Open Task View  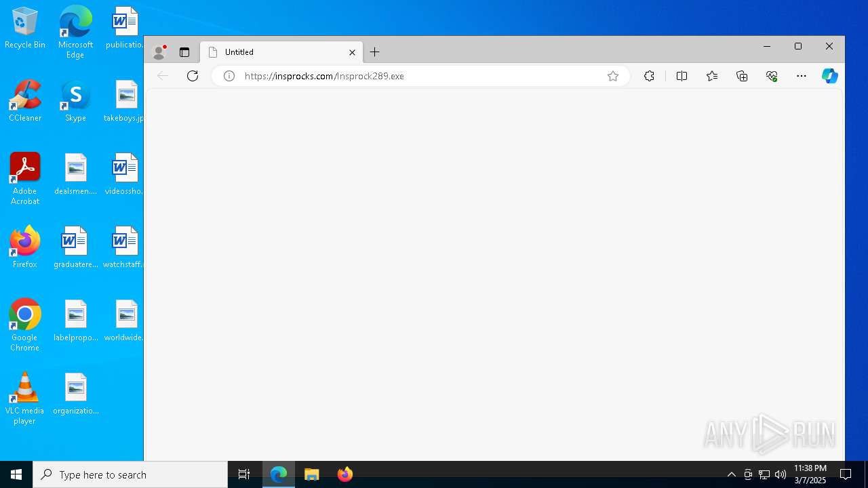coord(244,474)
